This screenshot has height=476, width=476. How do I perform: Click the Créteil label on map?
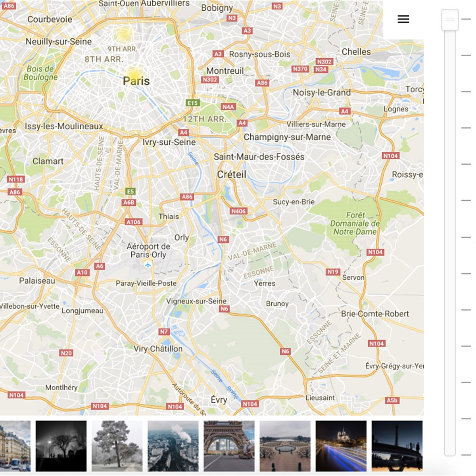pyautogui.click(x=232, y=175)
